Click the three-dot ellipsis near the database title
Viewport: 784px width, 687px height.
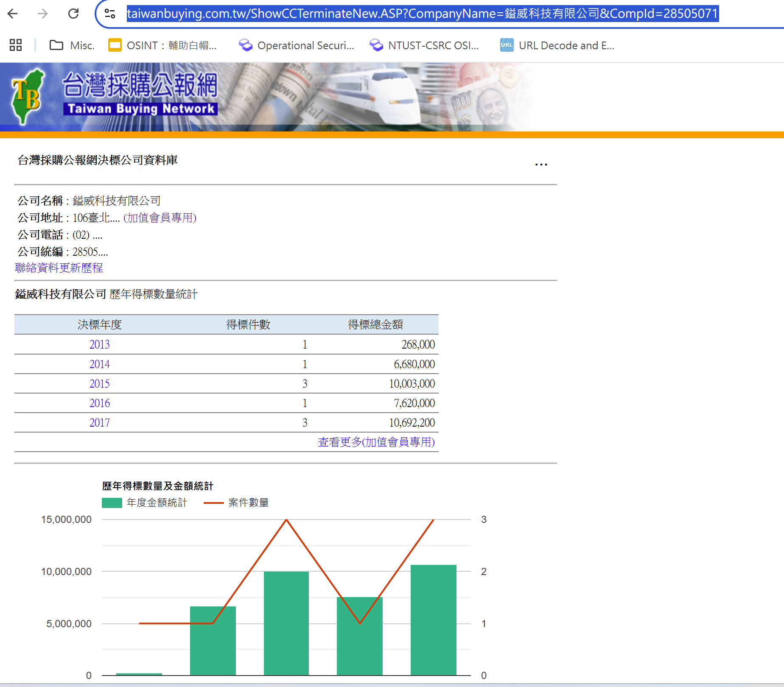tap(541, 164)
